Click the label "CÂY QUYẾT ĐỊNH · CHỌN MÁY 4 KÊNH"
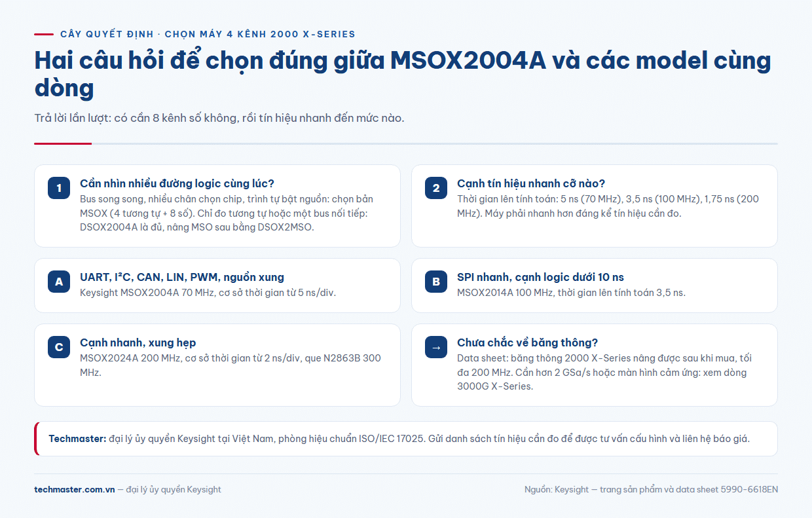 point(208,34)
